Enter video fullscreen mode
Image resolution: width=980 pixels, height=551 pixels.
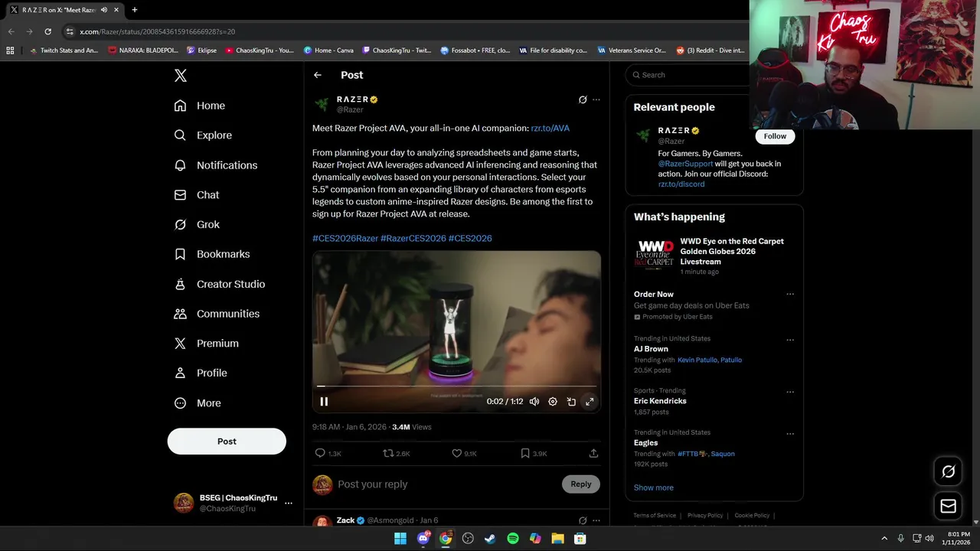(x=590, y=402)
